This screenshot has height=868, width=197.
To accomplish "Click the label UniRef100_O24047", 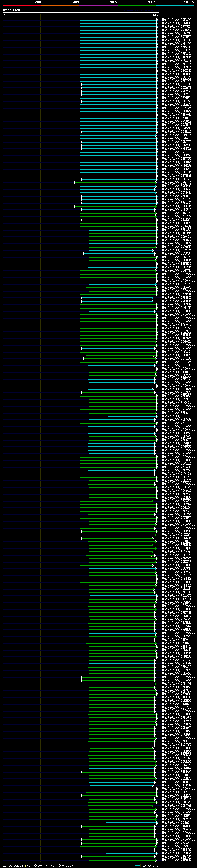I will click(x=177, y=139).
